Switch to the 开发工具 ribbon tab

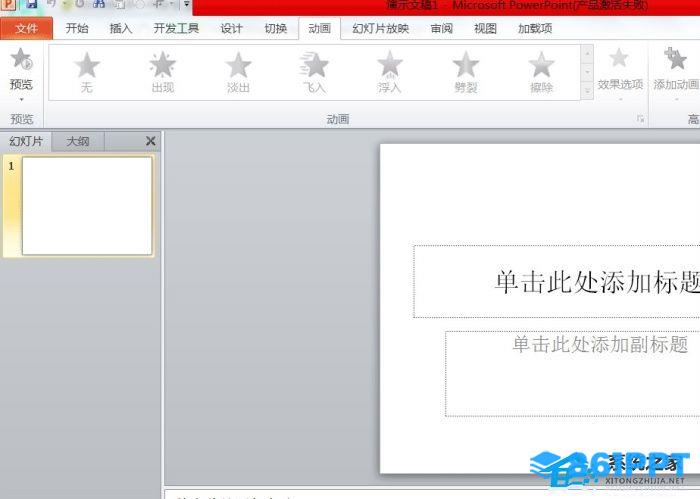coord(176,29)
